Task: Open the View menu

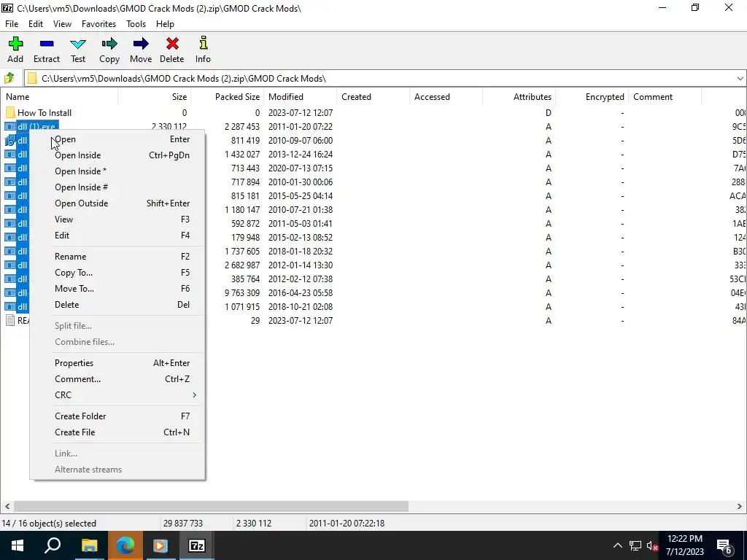Action: pyautogui.click(x=63, y=24)
